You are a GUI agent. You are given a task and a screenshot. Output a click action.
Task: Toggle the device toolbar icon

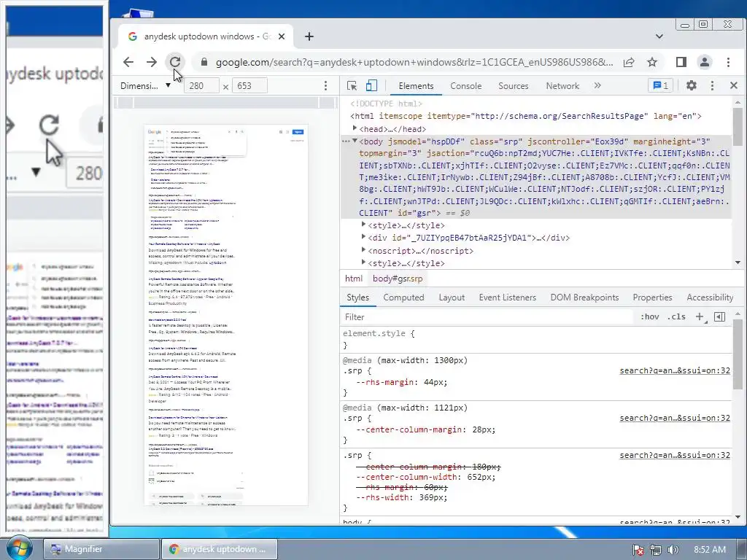pyautogui.click(x=371, y=86)
